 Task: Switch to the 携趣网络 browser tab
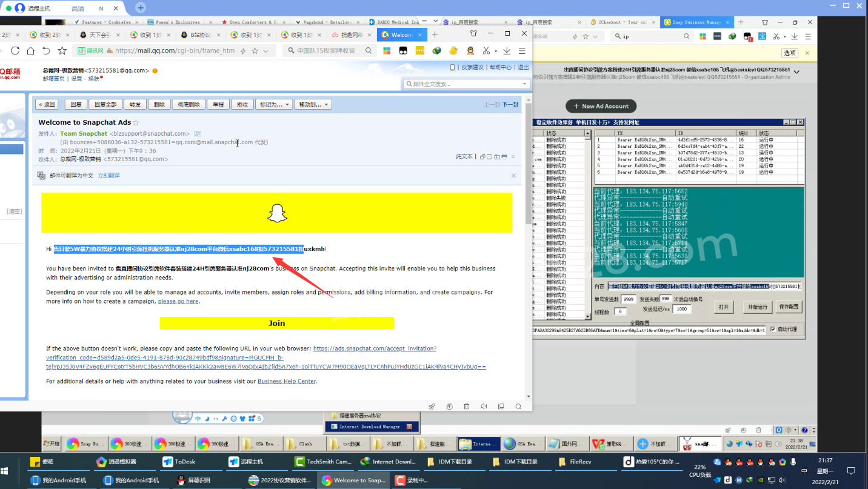coord(352,35)
